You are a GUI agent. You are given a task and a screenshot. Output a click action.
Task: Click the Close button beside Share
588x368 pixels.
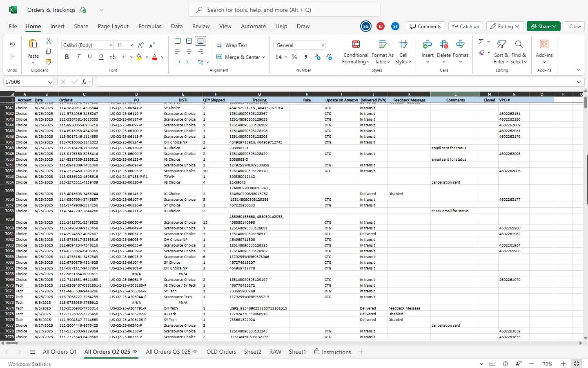[575, 27]
